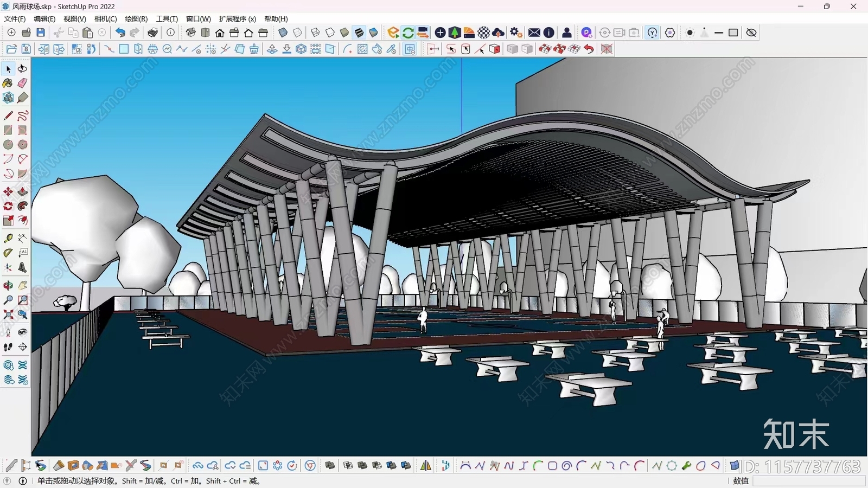This screenshot has height=488, width=868.
Task: Click the Save floppy disk icon
Action: pyautogui.click(x=41, y=33)
